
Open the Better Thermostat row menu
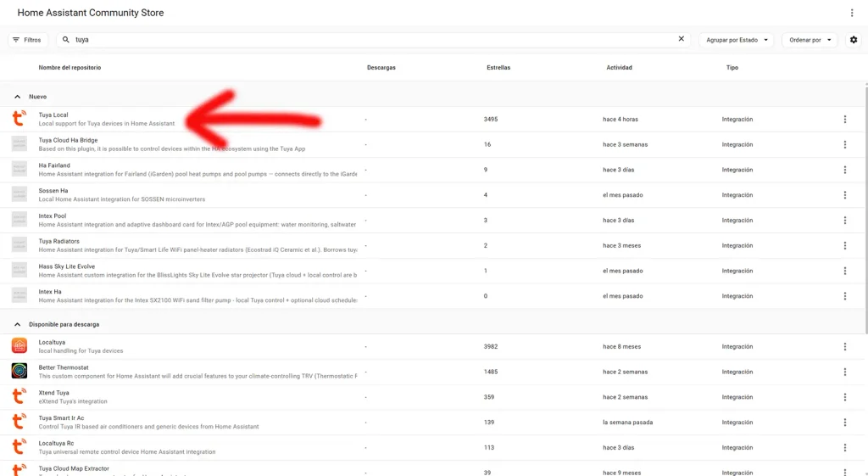click(845, 372)
